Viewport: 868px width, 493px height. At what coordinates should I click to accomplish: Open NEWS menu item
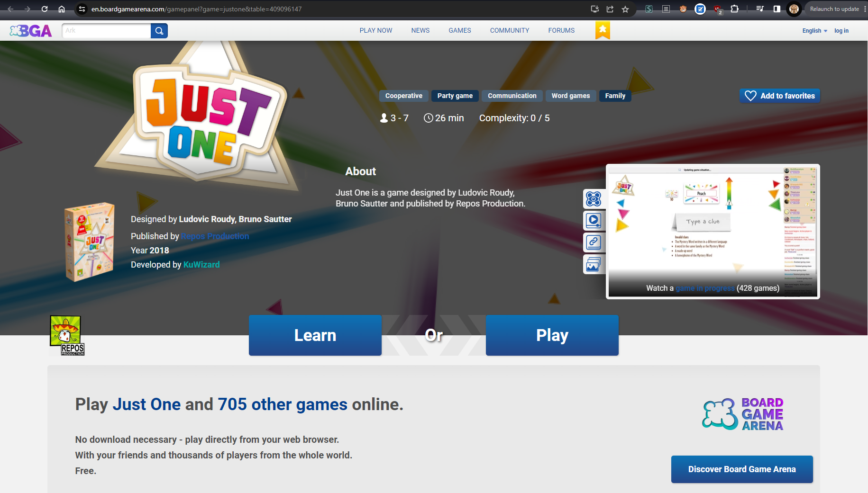coord(420,30)
